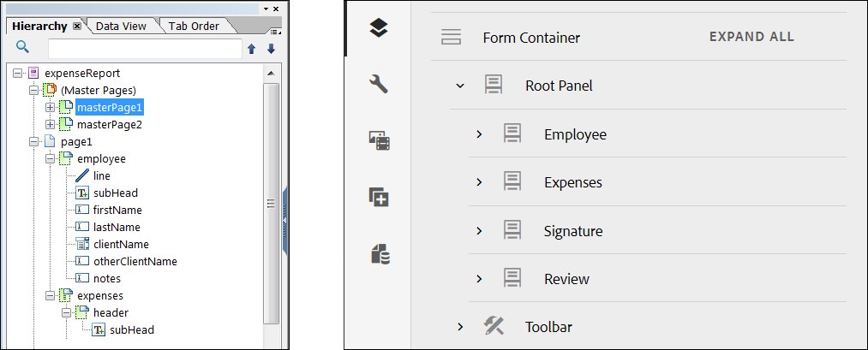Collapse the header node under expenses

click(67, 313)
